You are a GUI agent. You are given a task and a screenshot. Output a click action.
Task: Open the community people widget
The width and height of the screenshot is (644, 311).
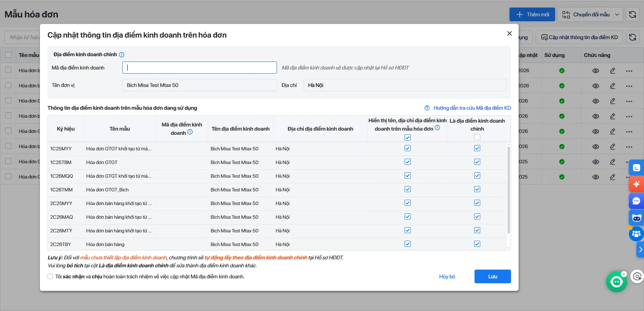click(636, 234)
